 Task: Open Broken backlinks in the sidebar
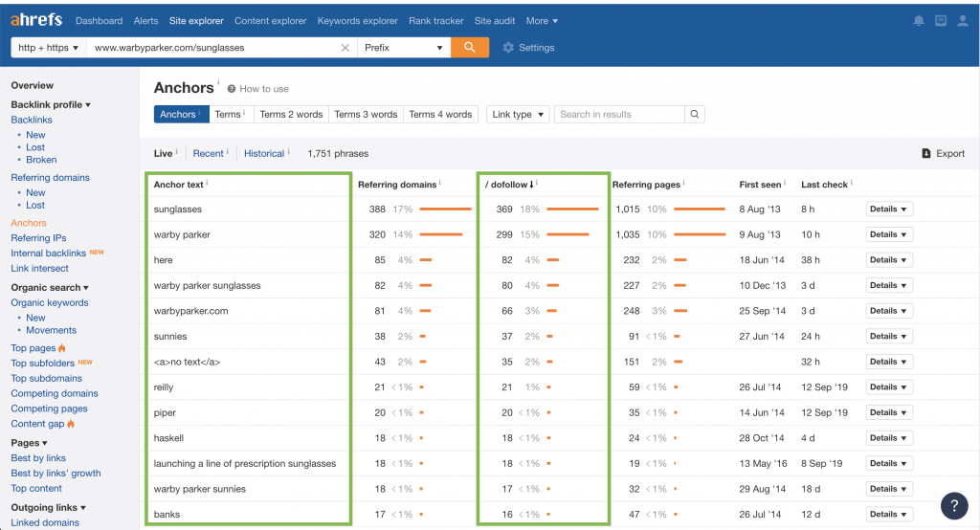click(41, 160)
